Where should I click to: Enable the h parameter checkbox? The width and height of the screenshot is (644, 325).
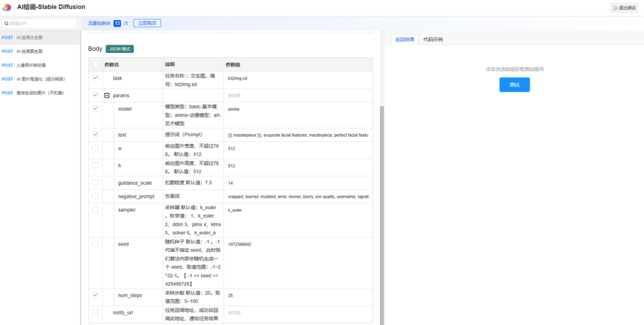pos(96,165)
